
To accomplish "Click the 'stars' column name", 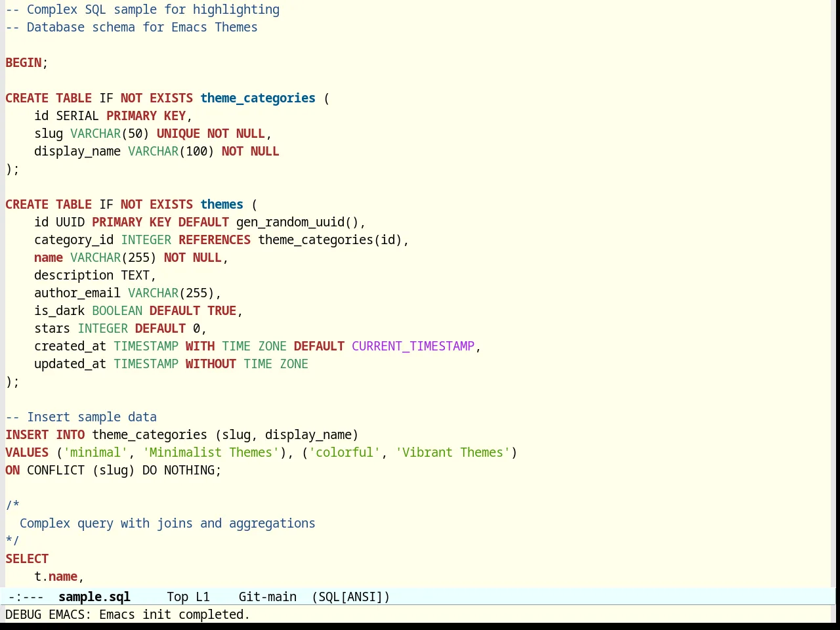I will (x=52, y=328).
